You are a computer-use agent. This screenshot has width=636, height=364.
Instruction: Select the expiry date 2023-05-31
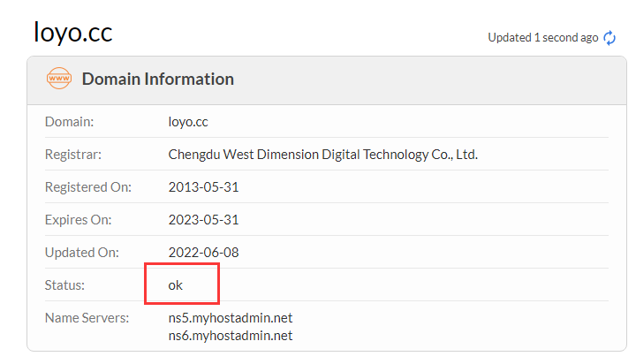[203, 220]
